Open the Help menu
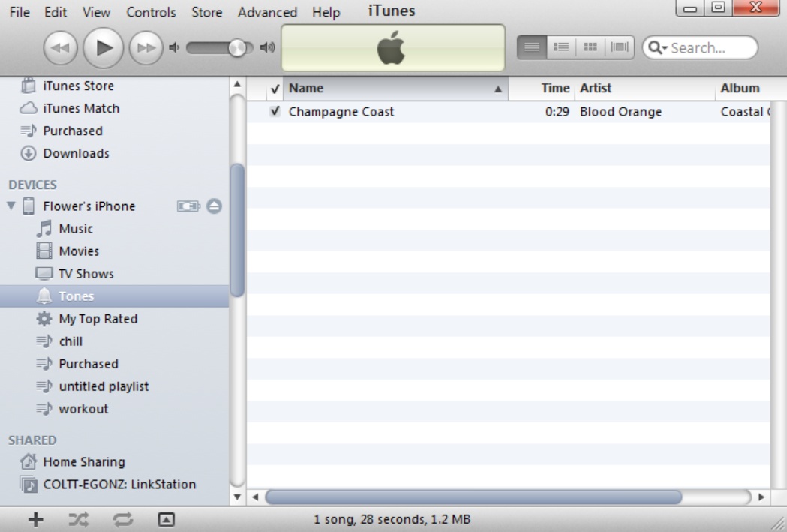The image size is (787, 532). (x=326, y=12)
